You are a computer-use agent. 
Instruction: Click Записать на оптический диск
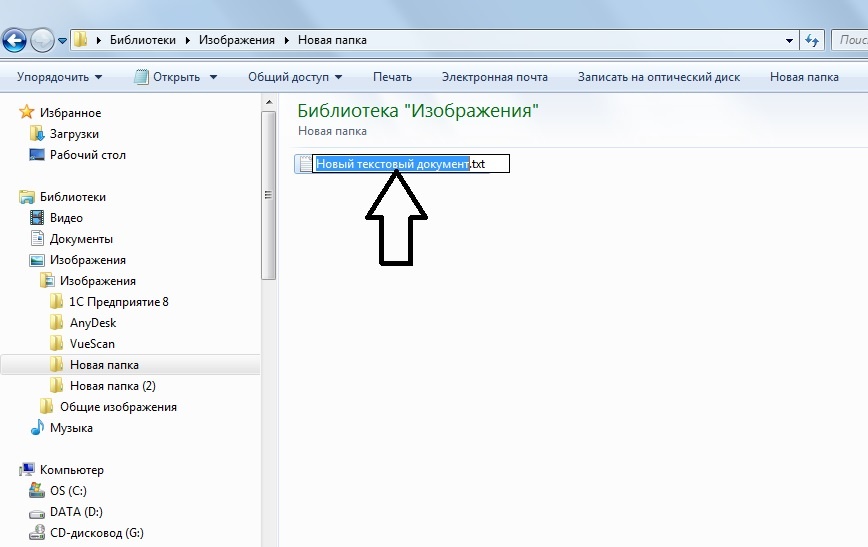[659, 77]
